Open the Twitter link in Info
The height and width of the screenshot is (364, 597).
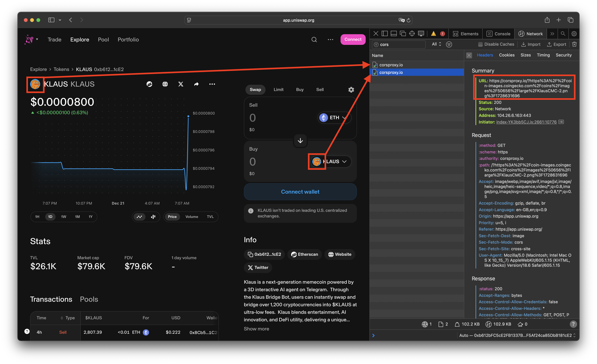pyautogui.click(x=258, y=267)
